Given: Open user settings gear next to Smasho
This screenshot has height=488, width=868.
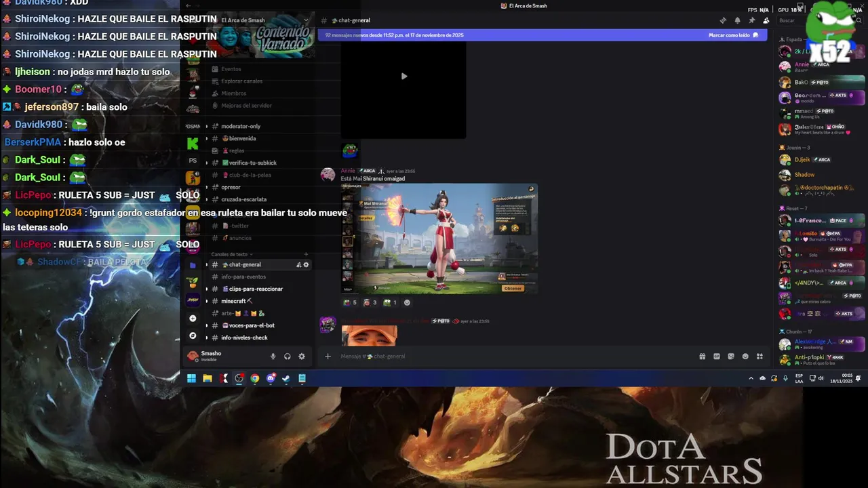Looking at the screenshot, I should [302, 356].
